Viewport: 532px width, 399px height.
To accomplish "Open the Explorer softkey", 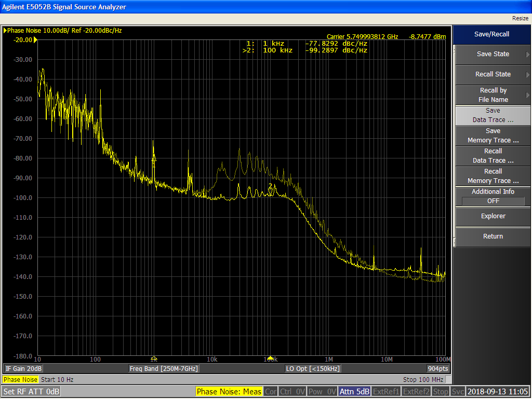I will pyautogui.click(x=493, y=217).
